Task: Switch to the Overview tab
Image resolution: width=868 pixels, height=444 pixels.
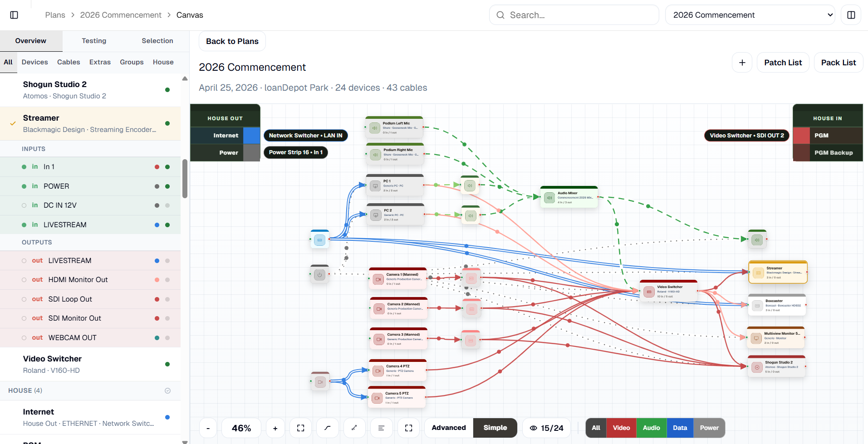Action: 31,41
